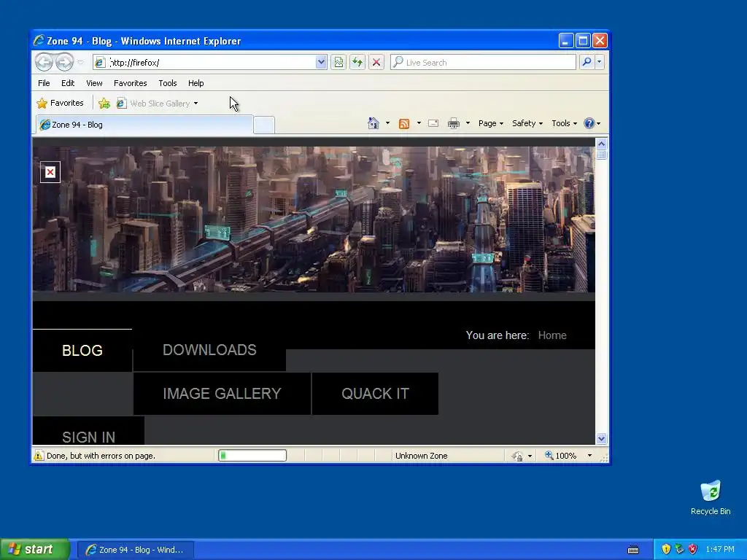Click the Unknown Zone status text
The image size is (747, 560).
tap(421, 456)
